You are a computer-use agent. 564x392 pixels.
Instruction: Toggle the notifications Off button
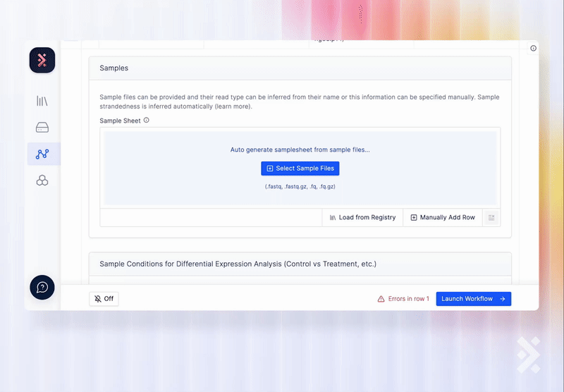pos(104,299)
